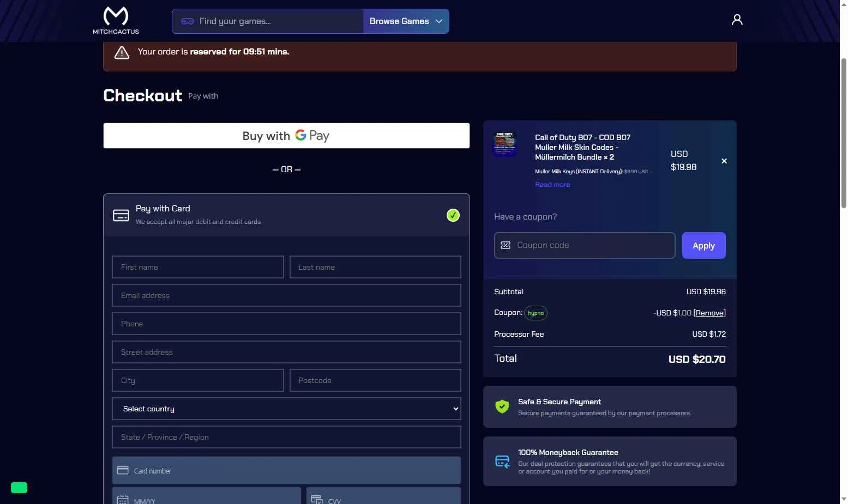Click the calendar icon in MM/YY field
The width and height of the screenshot is (848, 504).
click(x=123, y=499)
